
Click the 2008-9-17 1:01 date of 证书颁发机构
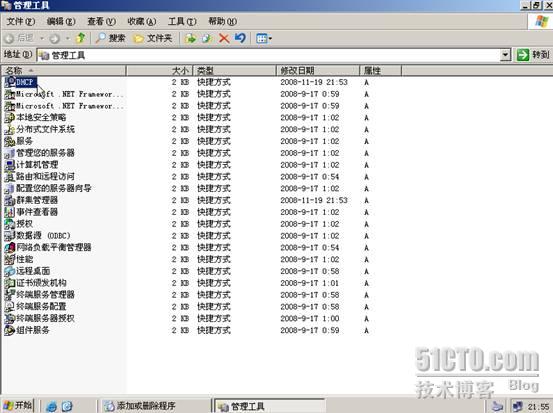pyautogui.click(x=310, y=283)
